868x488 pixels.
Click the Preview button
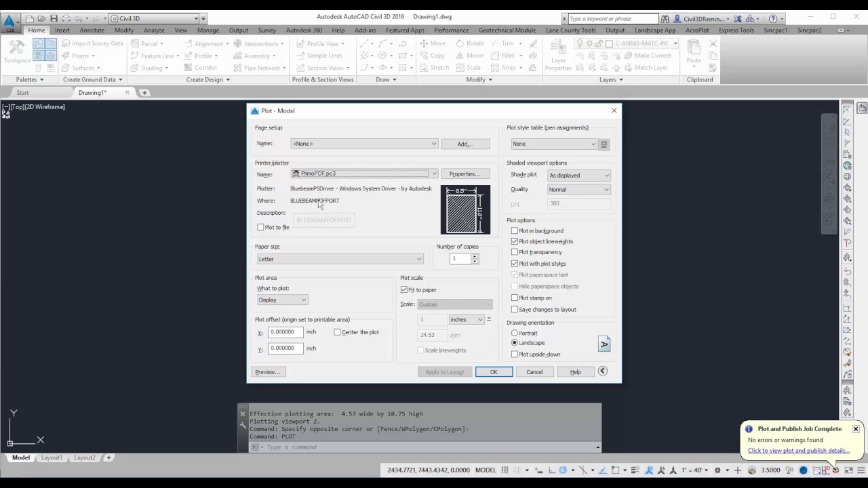[268, 371]
